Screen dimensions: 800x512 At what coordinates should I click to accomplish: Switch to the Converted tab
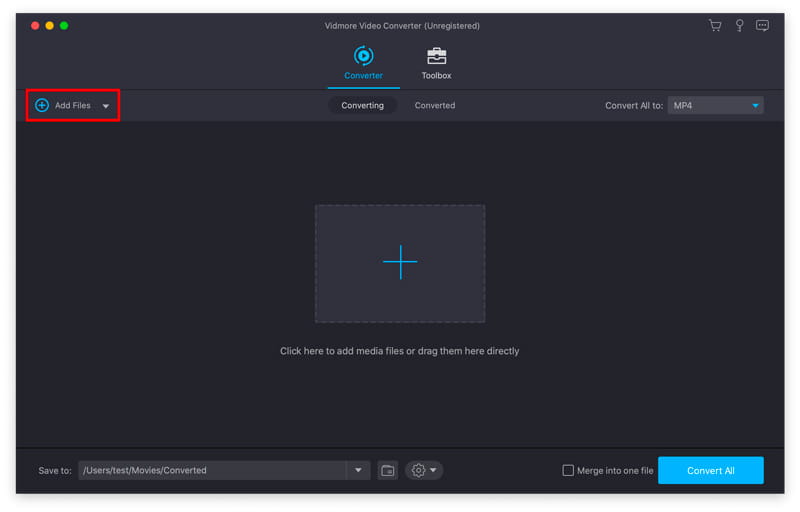click(435, 105)
